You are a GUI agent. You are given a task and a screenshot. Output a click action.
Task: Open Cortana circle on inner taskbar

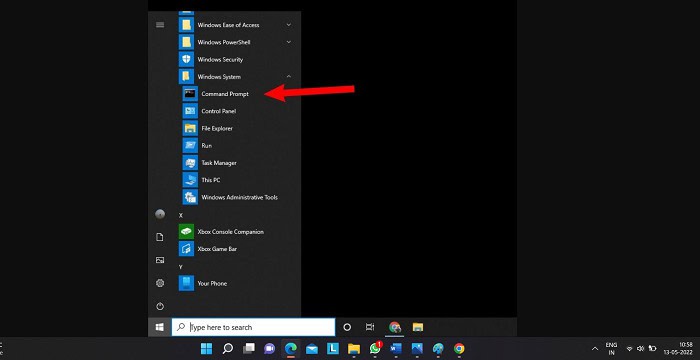pyautogui.click(x=347, y=327)
